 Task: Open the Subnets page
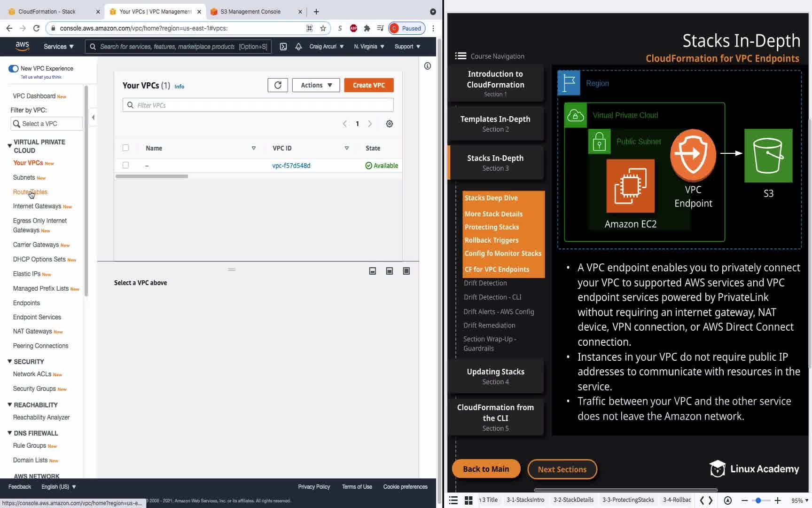point(24,177)
